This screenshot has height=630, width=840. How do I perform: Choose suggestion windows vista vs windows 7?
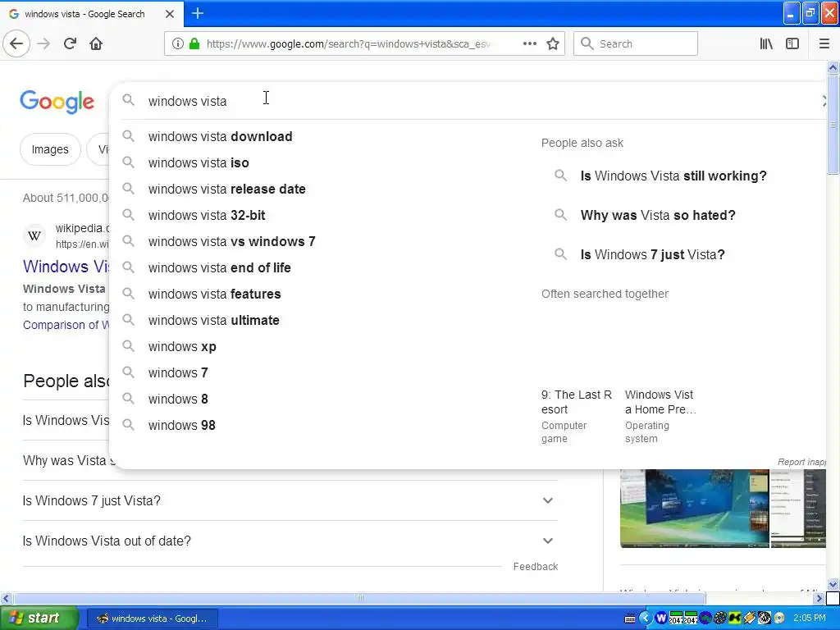point(231,242)
